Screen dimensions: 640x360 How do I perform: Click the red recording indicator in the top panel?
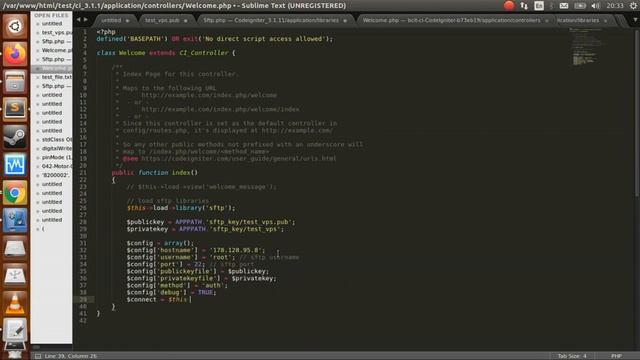[509, 5]
